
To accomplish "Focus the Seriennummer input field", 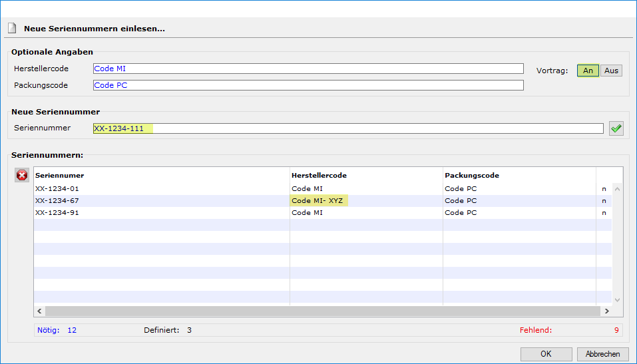I will click(x=347, y=128).
